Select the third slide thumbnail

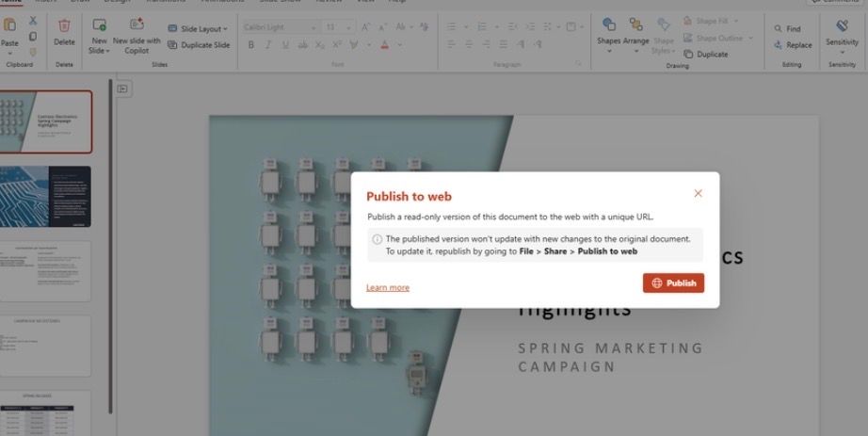(x=45, y=271)
